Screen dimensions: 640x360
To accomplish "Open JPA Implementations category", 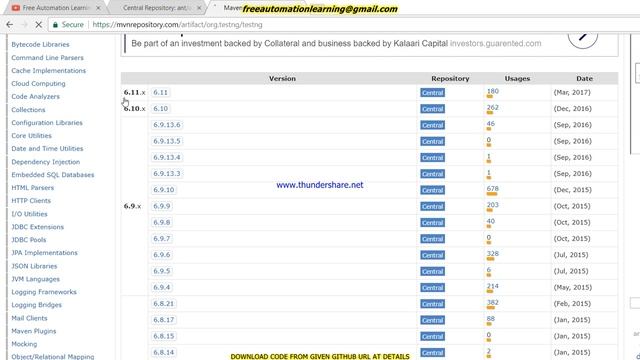I will (44, 253).
